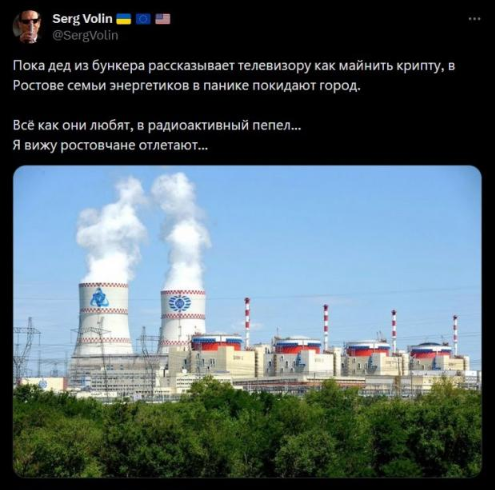Open the attached nuclear plant photo

click(x=247, y=321)
